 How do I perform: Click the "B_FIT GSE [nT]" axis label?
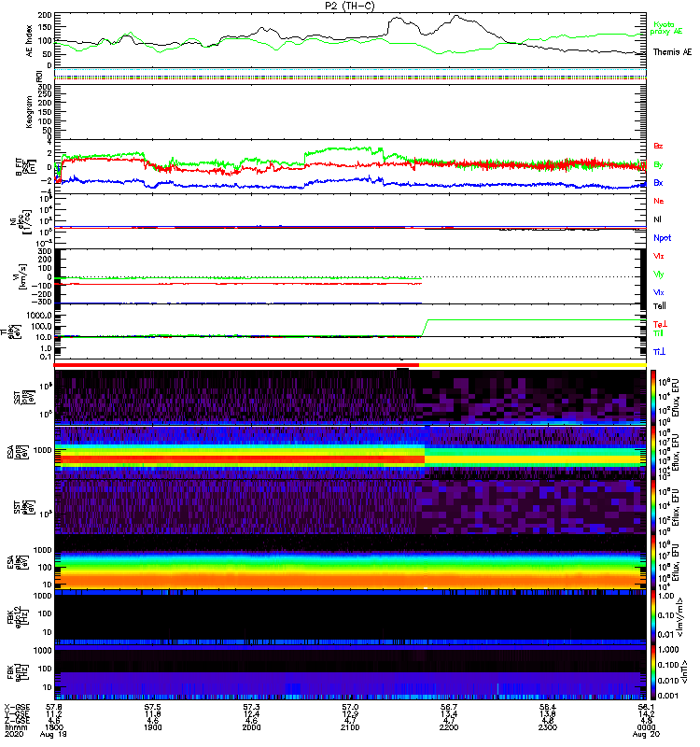pyautogui.click(x=25, y=167)
